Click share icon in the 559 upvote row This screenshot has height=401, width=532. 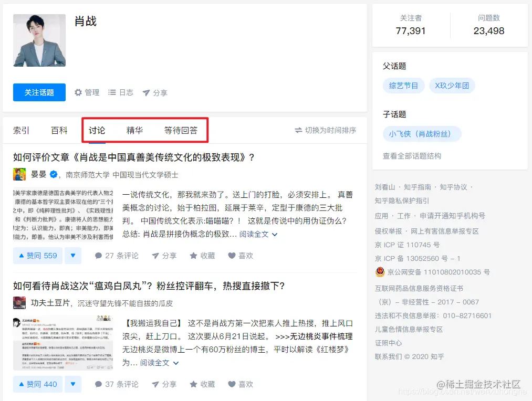pos(155,256)
